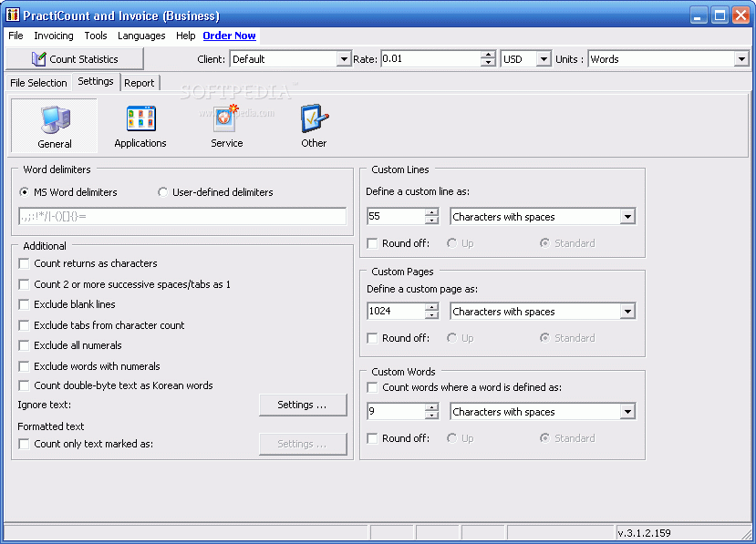Increase the custom word value 9

click(431, 407)
